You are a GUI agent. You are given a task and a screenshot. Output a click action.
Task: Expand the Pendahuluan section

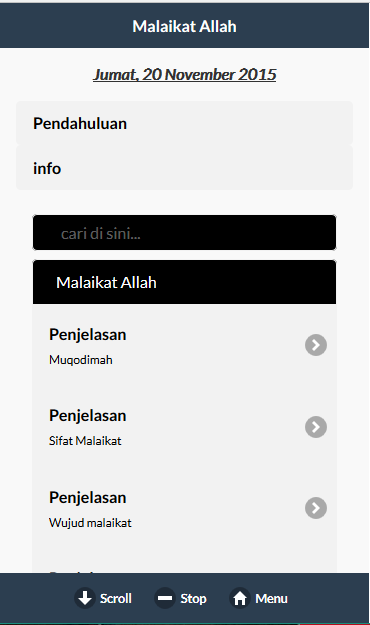point(184,123)
